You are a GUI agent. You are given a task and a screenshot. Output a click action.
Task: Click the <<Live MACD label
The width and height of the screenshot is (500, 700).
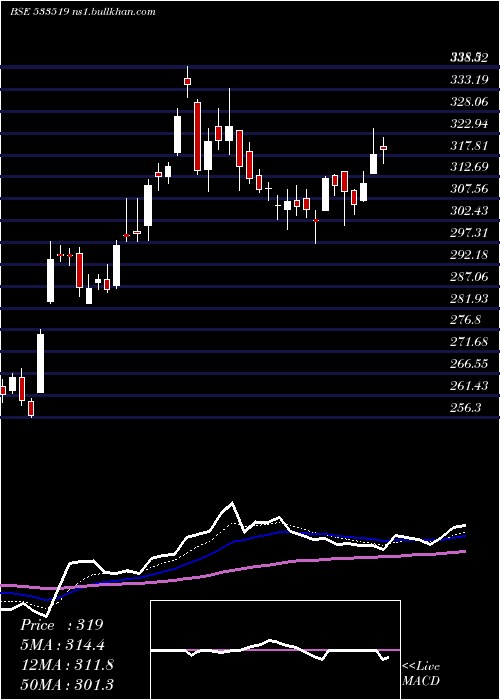coord(421,674)
